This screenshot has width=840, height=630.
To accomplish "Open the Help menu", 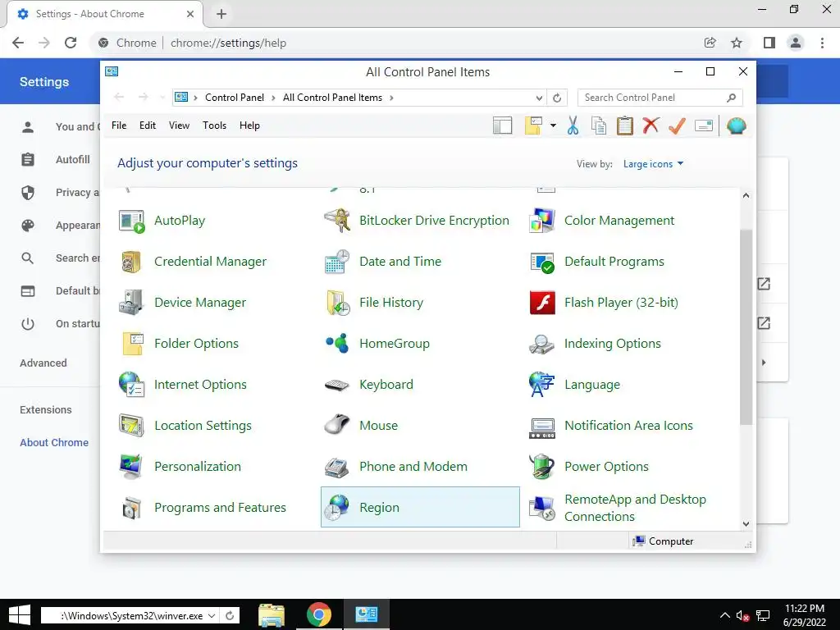I will (249, 126).
